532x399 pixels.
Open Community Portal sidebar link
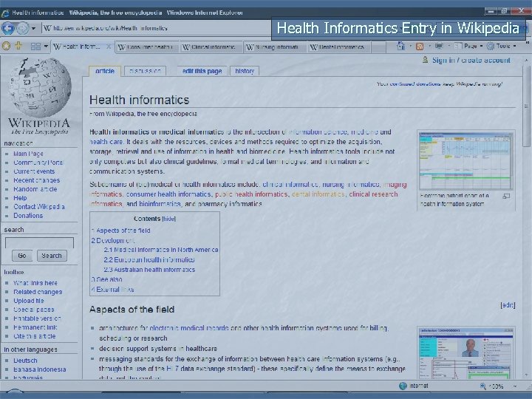(x=38, y=163)
